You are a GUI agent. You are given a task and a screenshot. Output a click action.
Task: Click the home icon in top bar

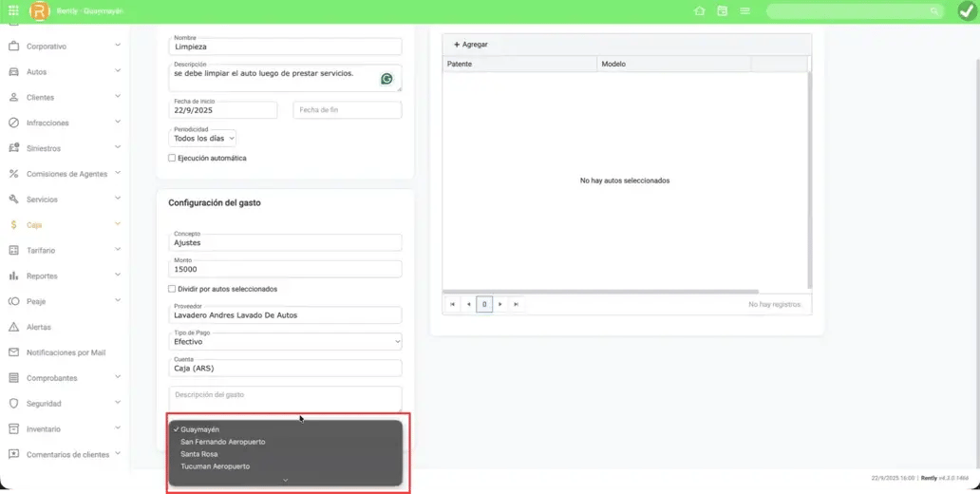point(700,11)
